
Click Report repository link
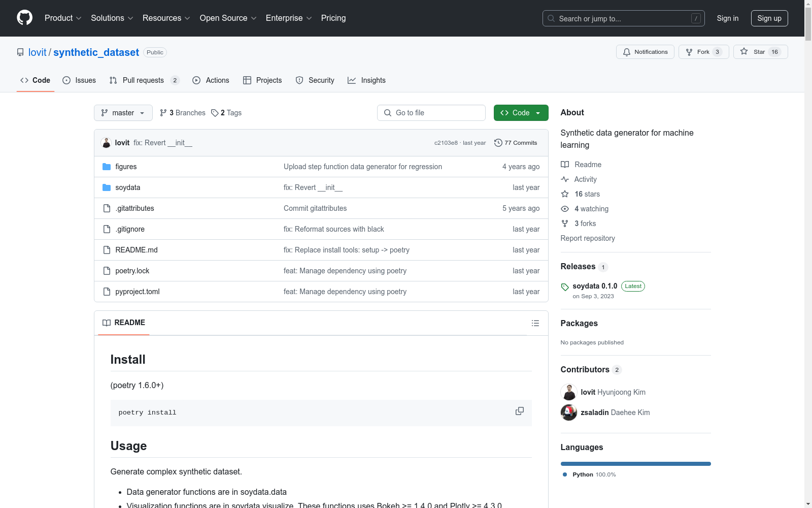588,238
